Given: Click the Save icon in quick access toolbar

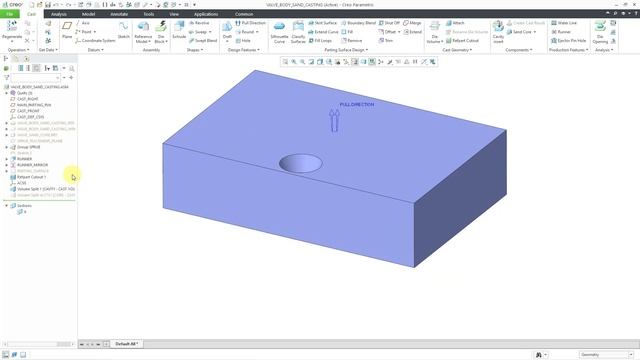Looking at the screenshot, I should (x=48, y=5).
